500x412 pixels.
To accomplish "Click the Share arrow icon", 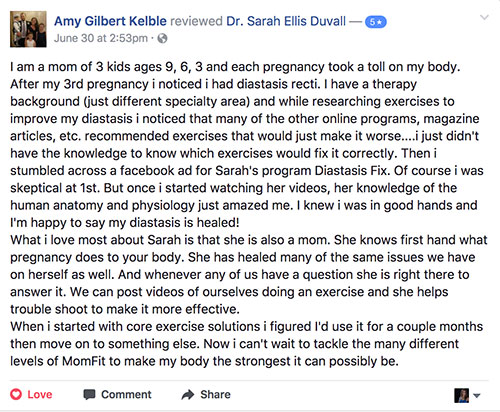I will 188,395.
